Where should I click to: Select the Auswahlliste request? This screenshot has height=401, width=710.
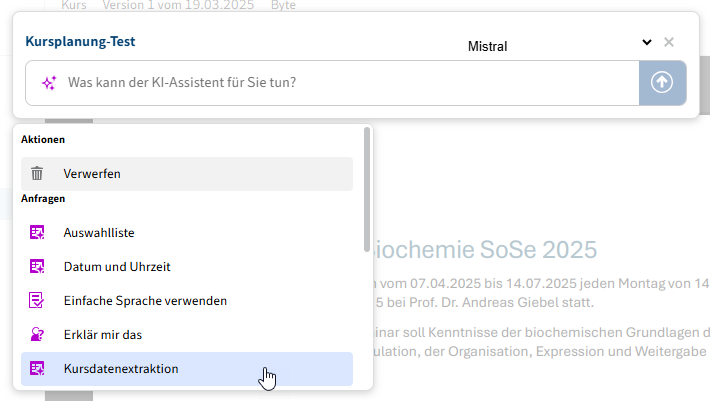pos(187,233)
